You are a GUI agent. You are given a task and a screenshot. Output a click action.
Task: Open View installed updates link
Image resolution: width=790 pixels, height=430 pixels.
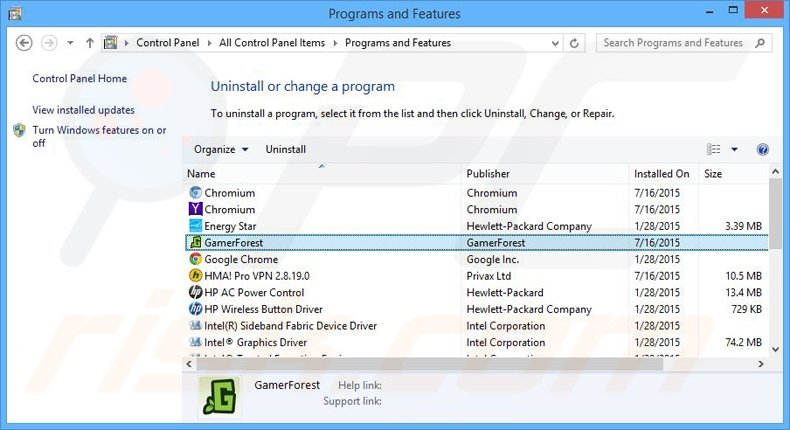[x=84, y=110]
